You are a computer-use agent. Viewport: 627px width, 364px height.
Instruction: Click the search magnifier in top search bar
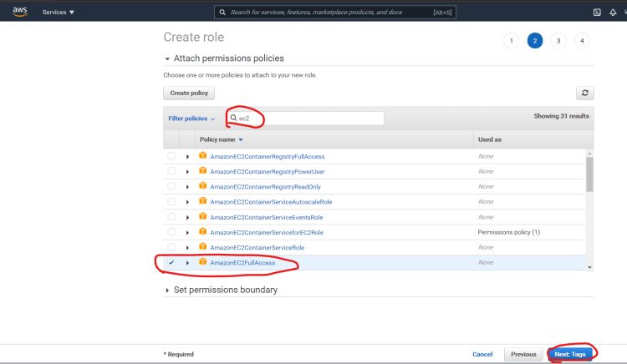click(x=222, y=12)
